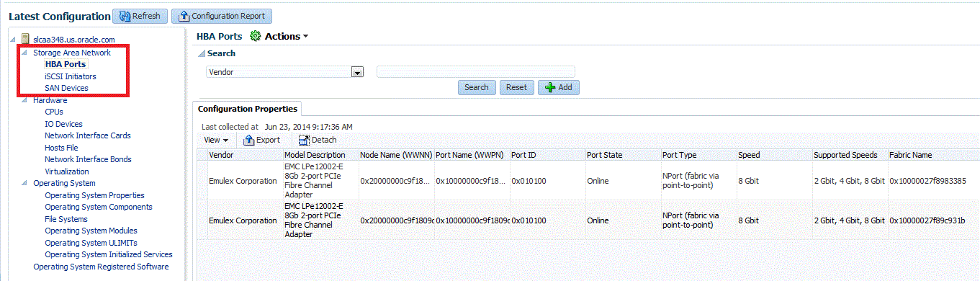Image resolution: width=980 pixels, height=281 pixels.
Task: Click the Add search field button
Action: 558,87
